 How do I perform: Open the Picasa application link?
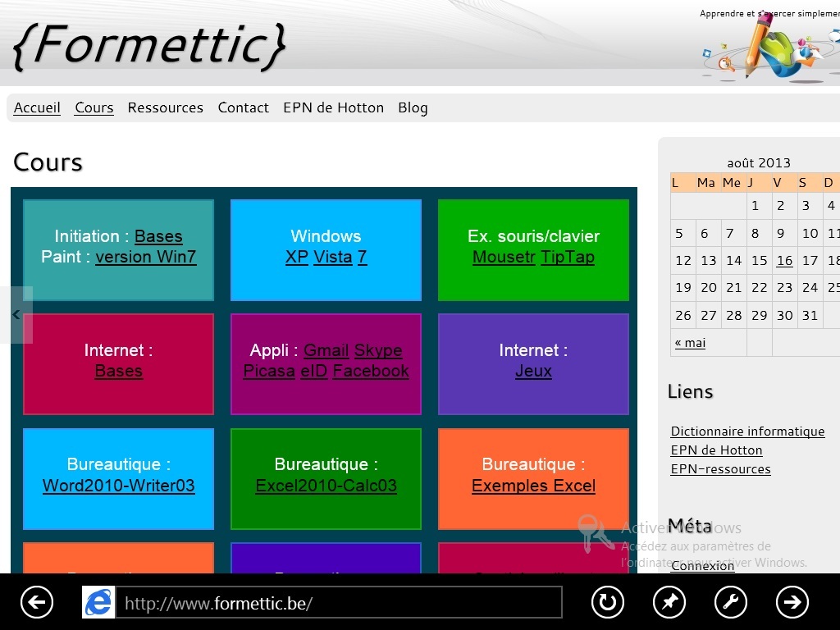point(269,372)
